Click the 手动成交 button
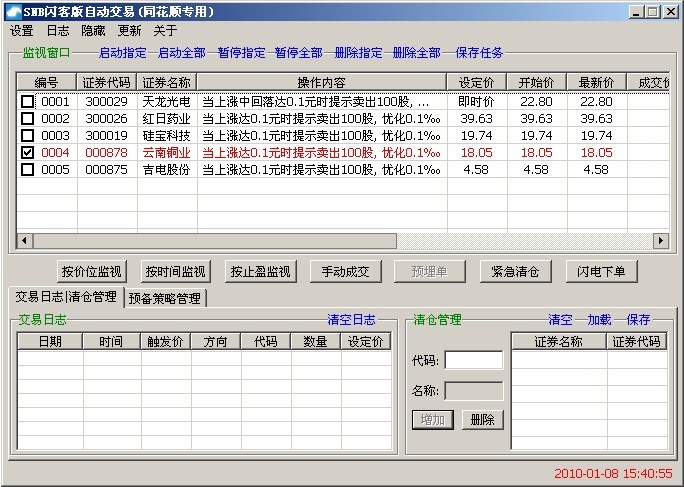 (x=345, y=271)
